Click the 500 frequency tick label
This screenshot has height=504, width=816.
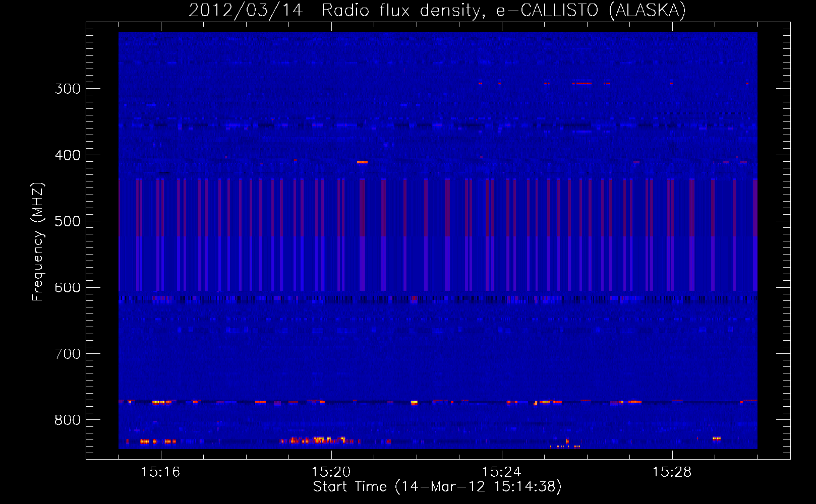coord(68,221)
